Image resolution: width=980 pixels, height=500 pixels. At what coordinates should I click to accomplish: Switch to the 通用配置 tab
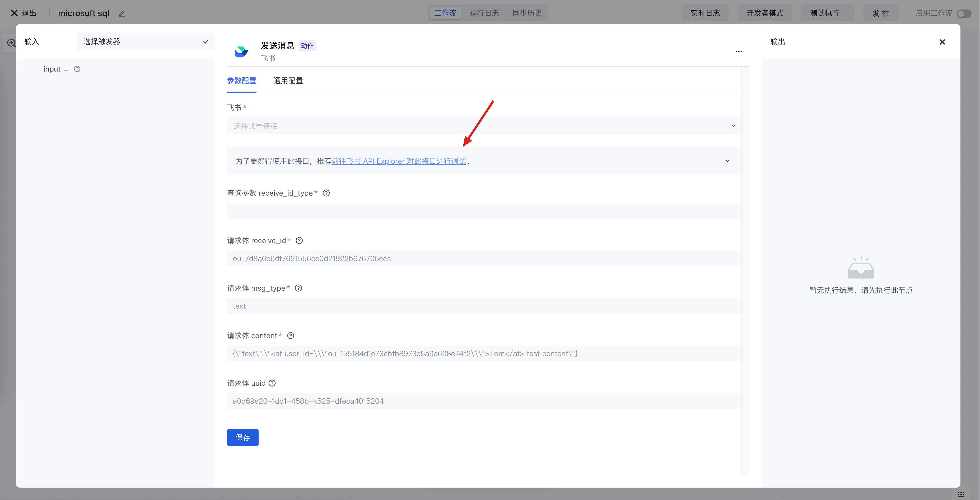click(288, 81)
